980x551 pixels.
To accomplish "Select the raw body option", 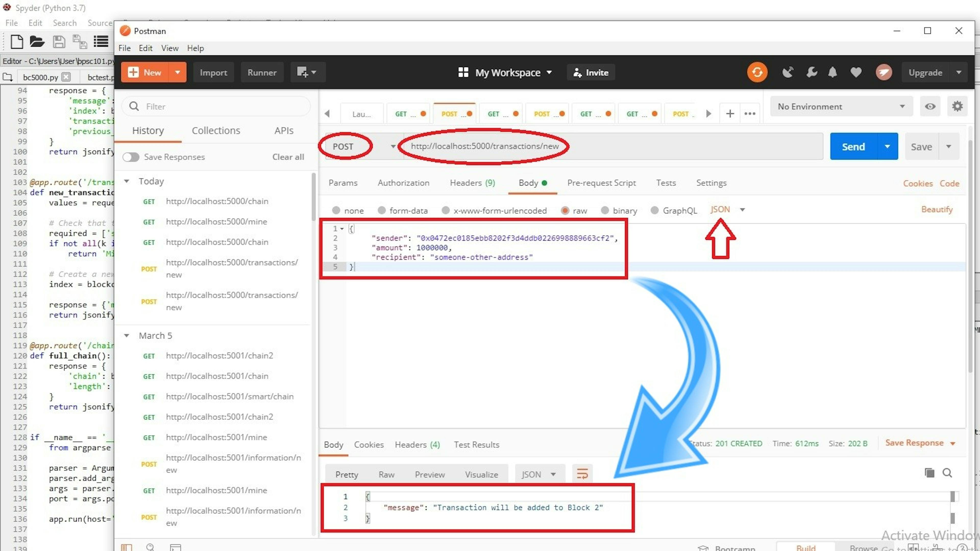I will click(565, 210).
